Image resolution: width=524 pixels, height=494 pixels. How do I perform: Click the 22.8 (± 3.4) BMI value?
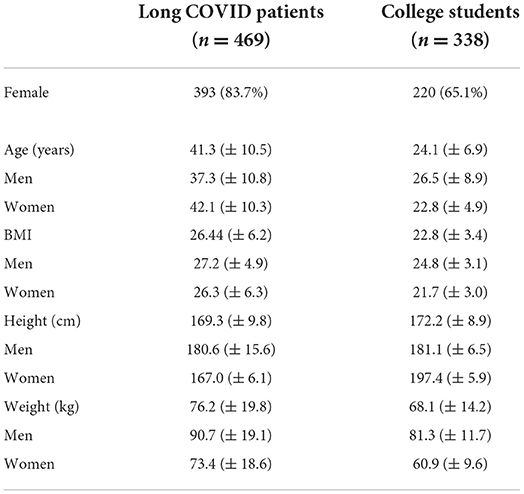click(450, 235)
